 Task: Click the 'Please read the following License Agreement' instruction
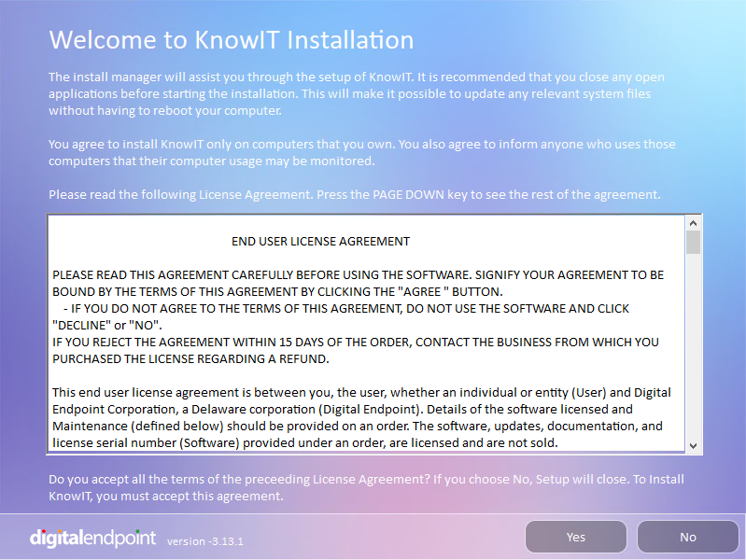tap(355, 194)
